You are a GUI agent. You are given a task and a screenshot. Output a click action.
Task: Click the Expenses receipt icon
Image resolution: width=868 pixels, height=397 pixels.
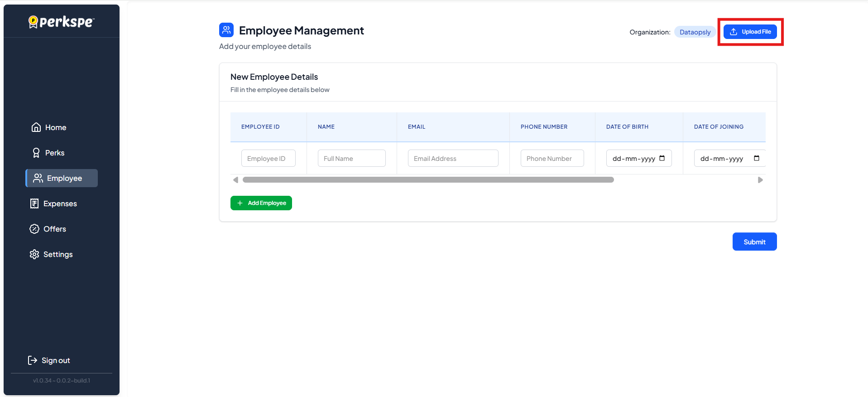click(x=34, y=203)
